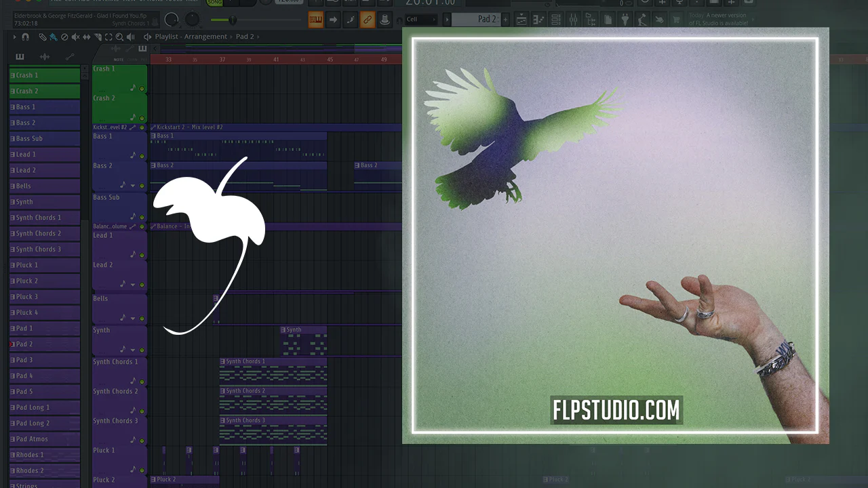Image resolution: width=868 pixels, height=488 pixels.
Task: Select Pad 2 in the pattern picker list
Action: [45, 344]
